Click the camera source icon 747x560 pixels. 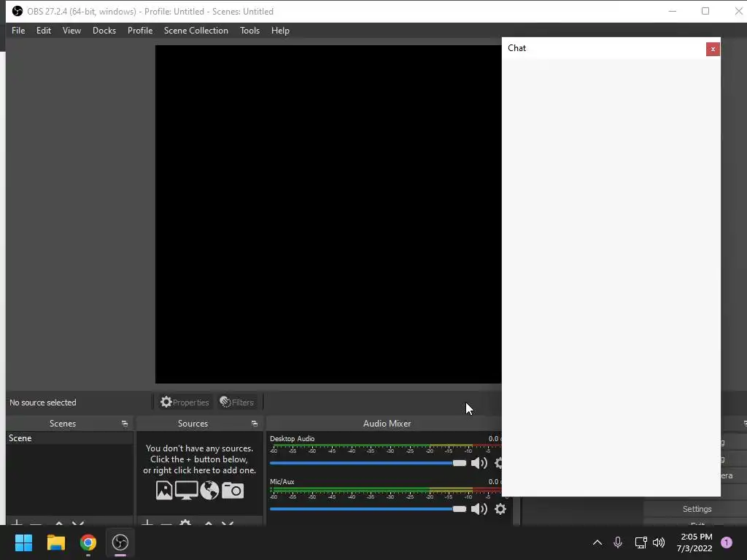tap(233, 491)
